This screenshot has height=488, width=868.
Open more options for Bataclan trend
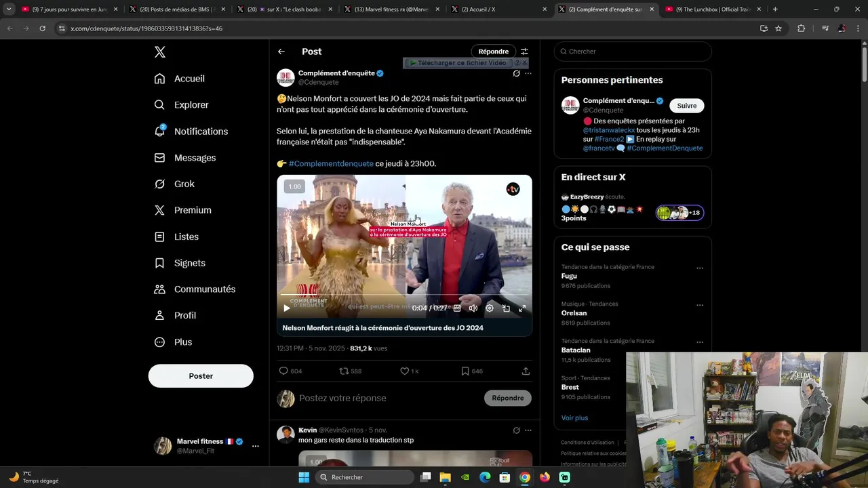pos(700,342)
